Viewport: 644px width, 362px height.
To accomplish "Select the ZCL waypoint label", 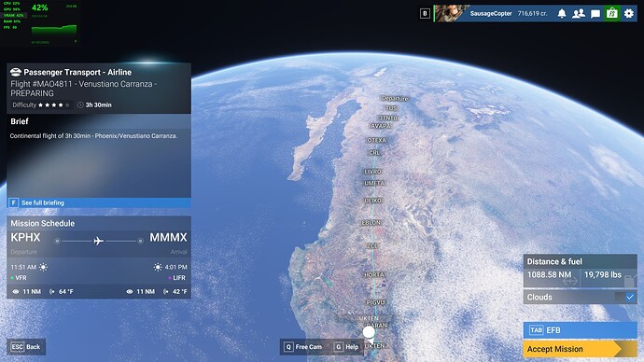I will coord(372,246).
